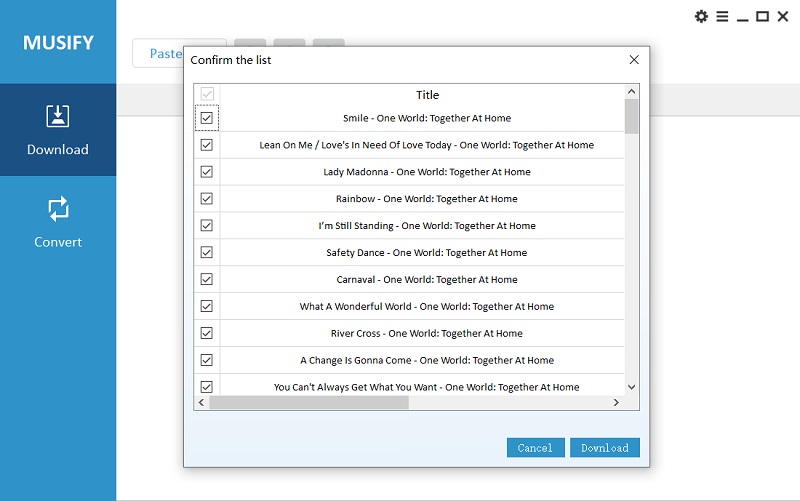This screenshot has height=501, width=800.
Task: Click the vertical scrollbar thumb
Action: [x=631, y=116]
